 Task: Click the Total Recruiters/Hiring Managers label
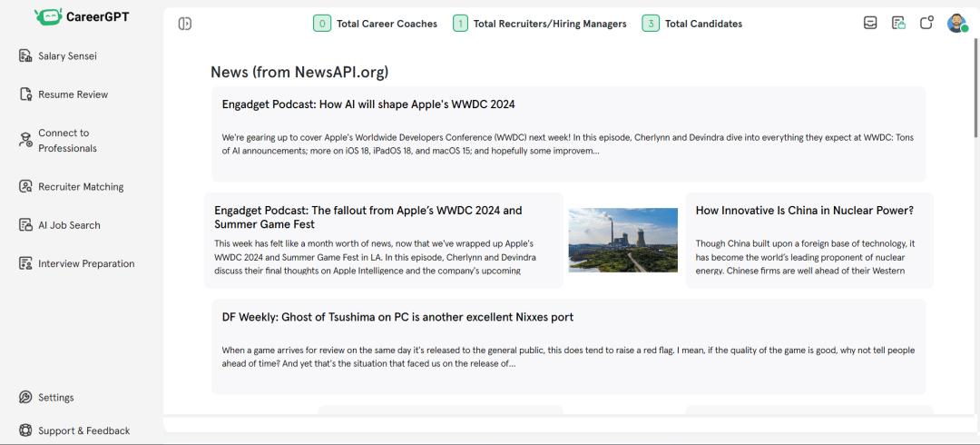(550, 24)
